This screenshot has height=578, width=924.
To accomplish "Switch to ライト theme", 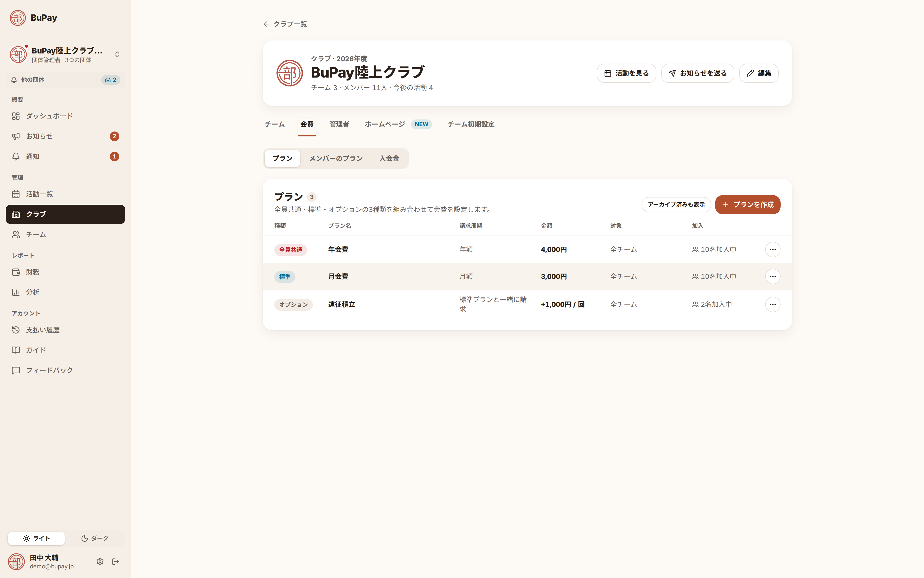I will (36, 538).
